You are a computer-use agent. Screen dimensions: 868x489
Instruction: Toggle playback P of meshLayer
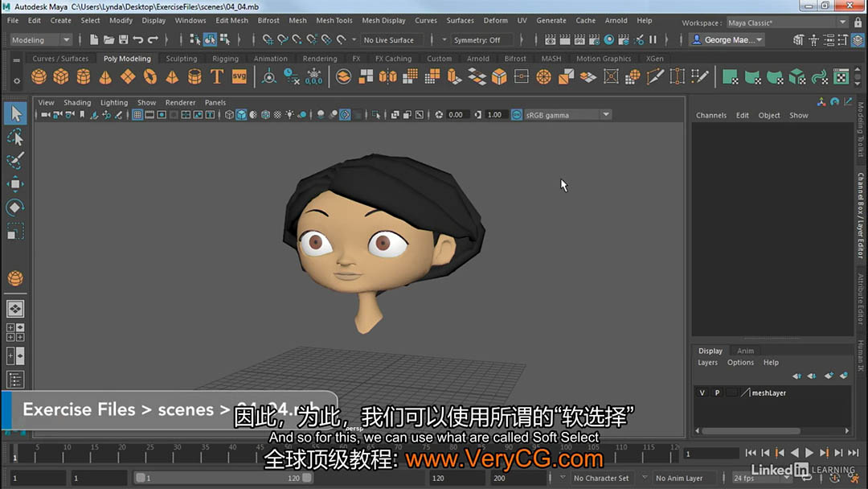[x=717, y=392]
